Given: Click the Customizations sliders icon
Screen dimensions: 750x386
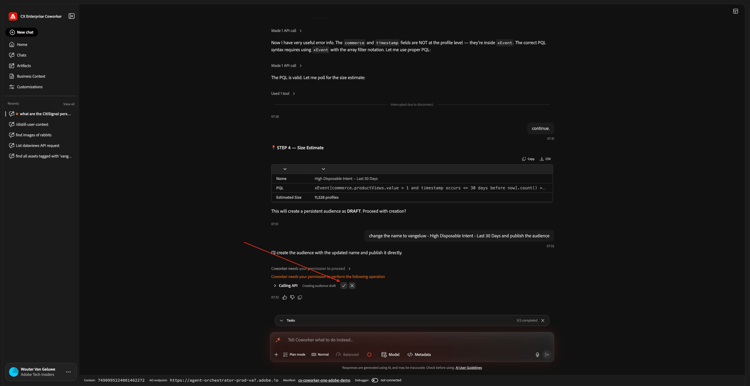Looking at the screenshot, I should [11, 87].
